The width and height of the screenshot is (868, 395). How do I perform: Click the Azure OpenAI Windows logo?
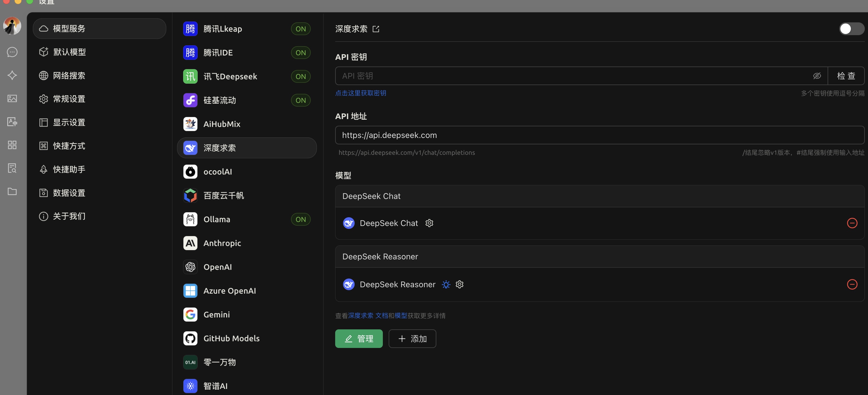[x=190, y=291]
